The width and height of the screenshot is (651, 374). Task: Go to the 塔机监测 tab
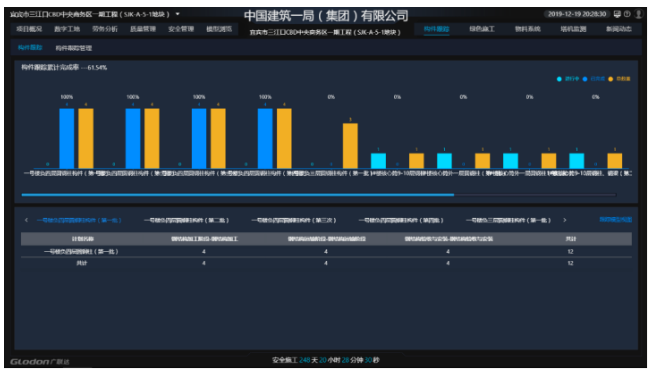573,29
